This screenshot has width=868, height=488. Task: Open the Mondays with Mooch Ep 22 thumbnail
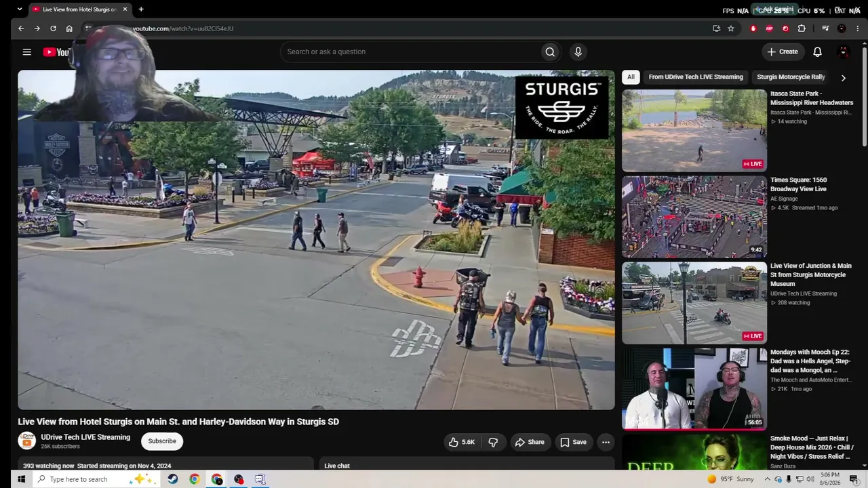coord(694,389)
